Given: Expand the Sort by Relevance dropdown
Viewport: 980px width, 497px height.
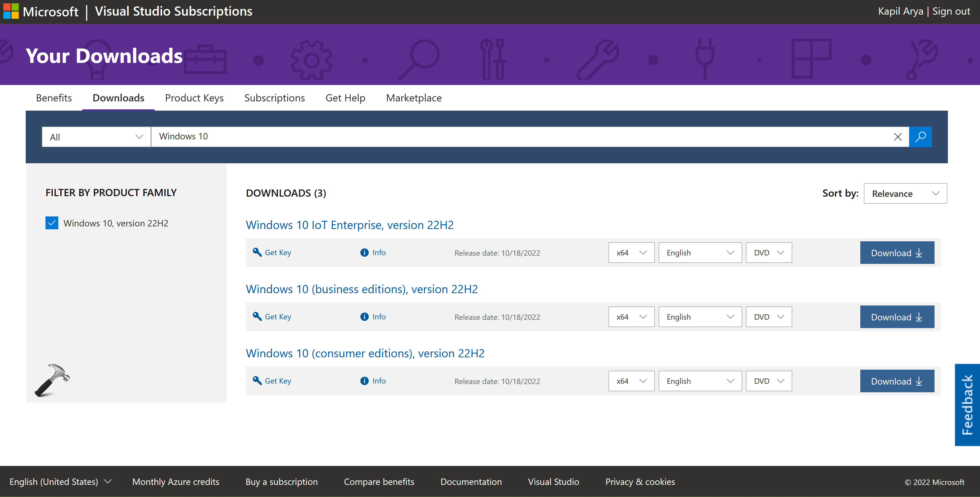Looking at the screenshot, I should coord(905,194).
